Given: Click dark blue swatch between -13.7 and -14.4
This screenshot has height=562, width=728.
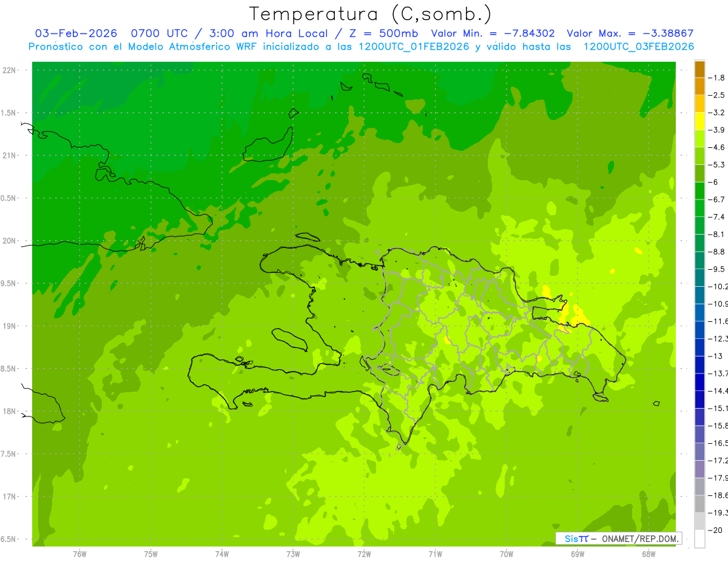Looking at the screenshot, I should (699, 382).
